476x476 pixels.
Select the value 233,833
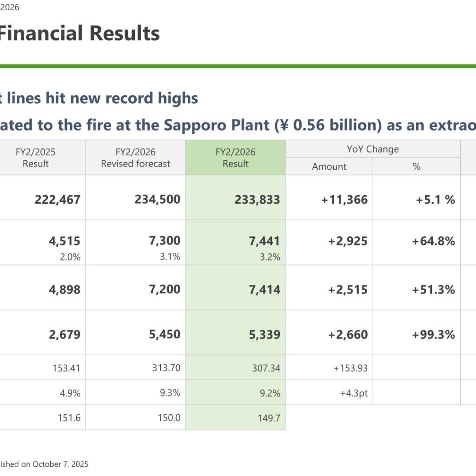[258, 199]
